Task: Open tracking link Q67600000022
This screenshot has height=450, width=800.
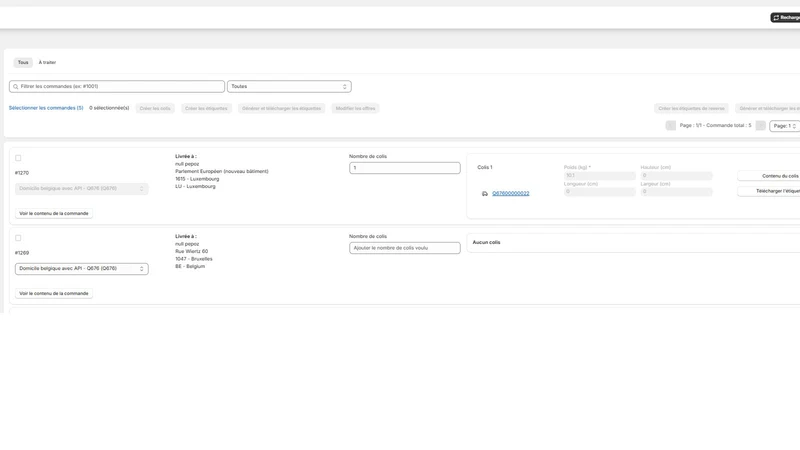Action: pyautogui.click(x=511, y=193)
